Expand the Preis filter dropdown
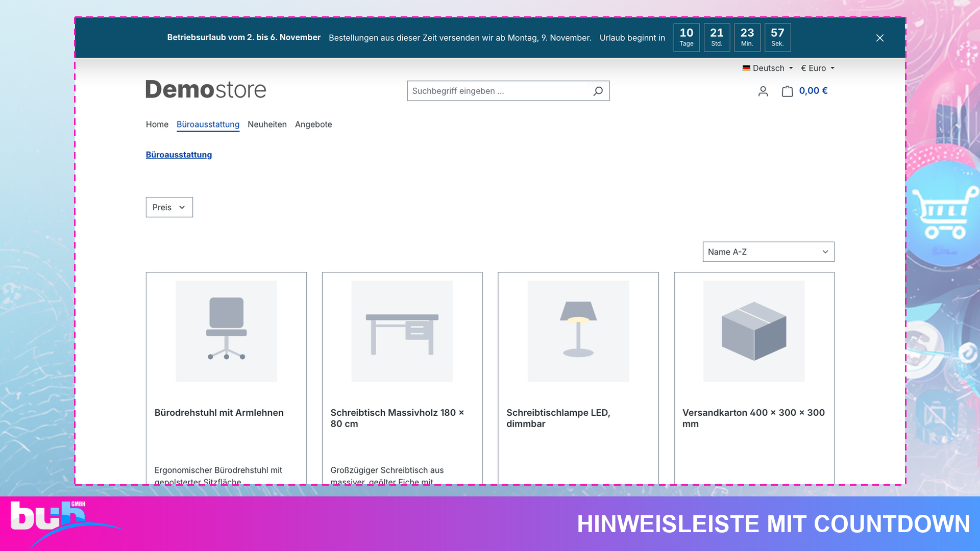Screen dimensions: 980x551 (x=169, y=207)
